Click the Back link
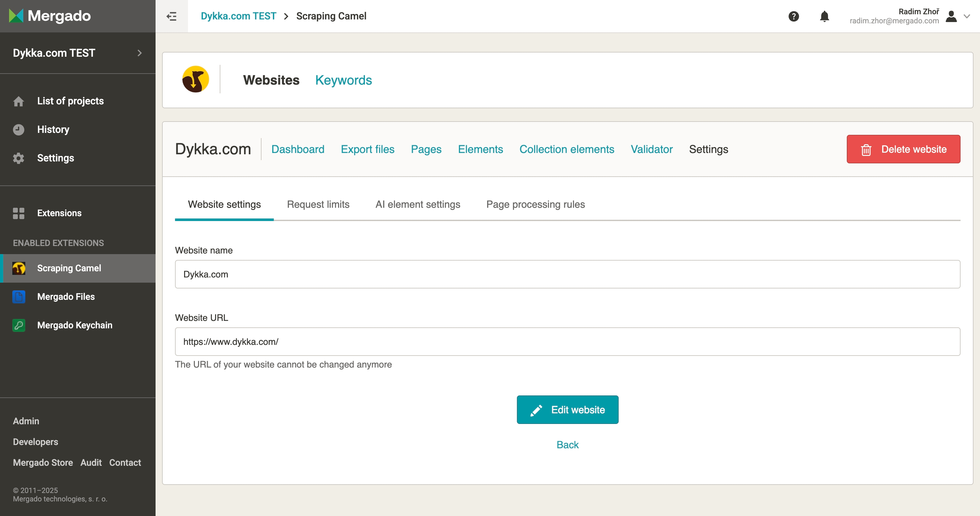Screen dimensions: 980x516 pyautogui.click(x=567, y=444)
